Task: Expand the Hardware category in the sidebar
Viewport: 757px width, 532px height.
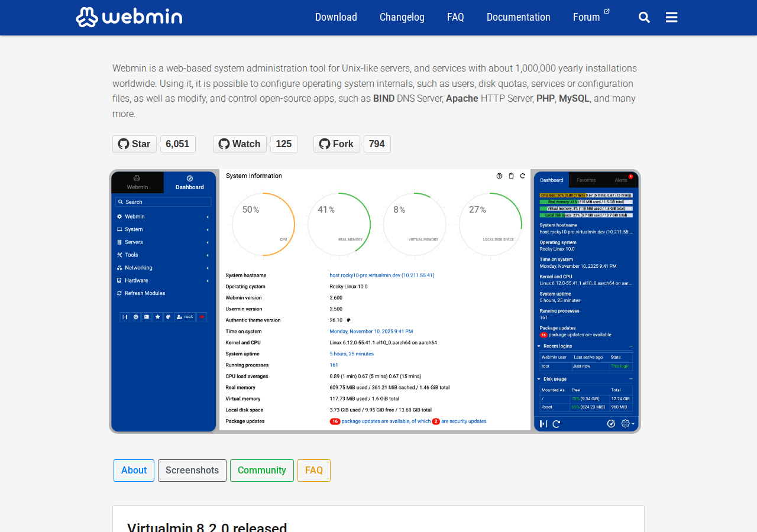Action: [x=163, y=280]
